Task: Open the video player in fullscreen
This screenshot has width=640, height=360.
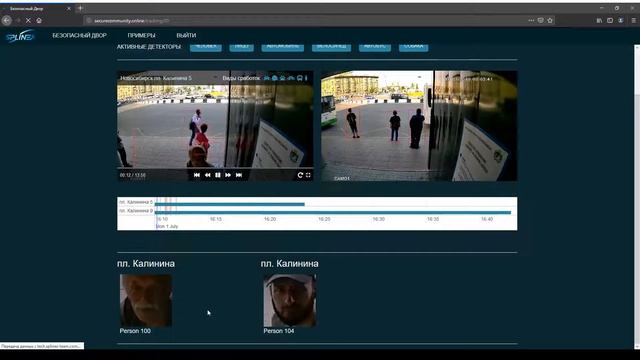Action: 308,175
